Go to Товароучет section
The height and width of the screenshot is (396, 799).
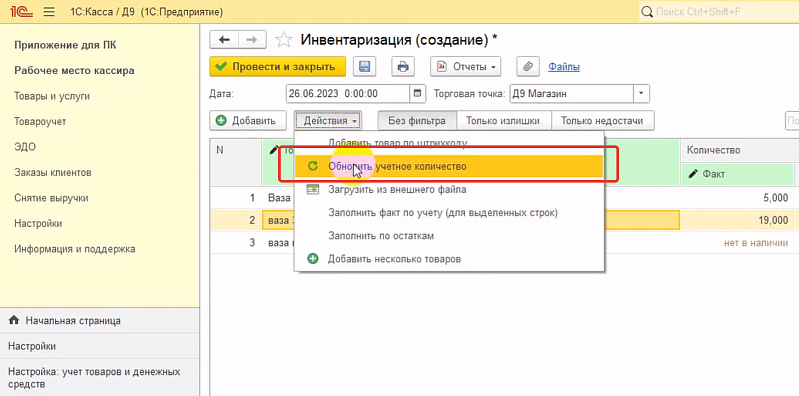click(40, 121)
